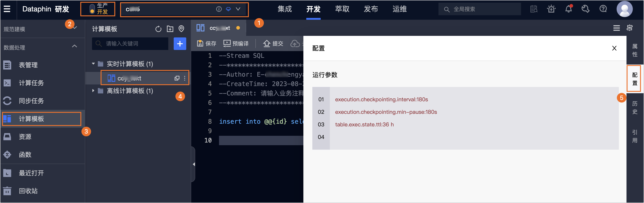Focus the 全局搜索 global search field
Viewport: 644px width, 203px height.
click(x=479, y=9)
